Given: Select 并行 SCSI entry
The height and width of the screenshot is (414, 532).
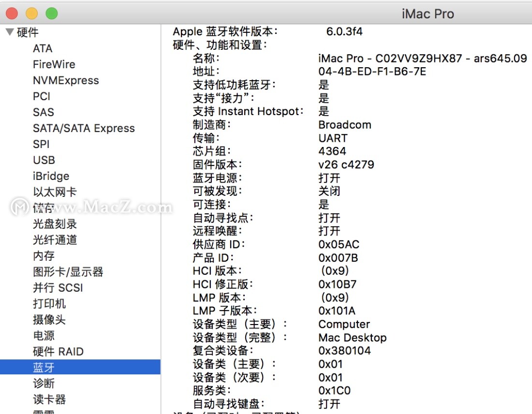Looking at the screenshot, I should pos(58,288).
